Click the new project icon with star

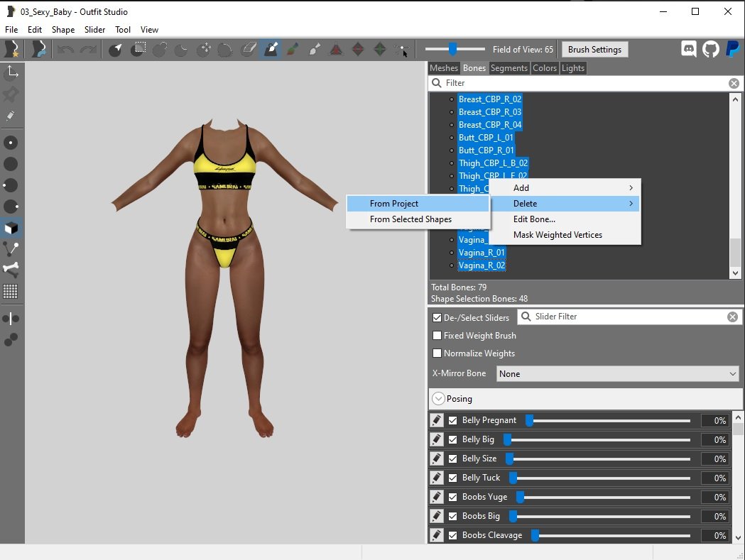coord(11,49)
